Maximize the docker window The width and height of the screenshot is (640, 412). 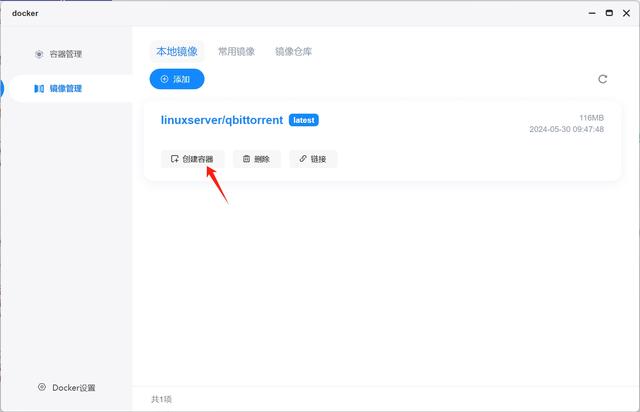click(x=609, y=13)
